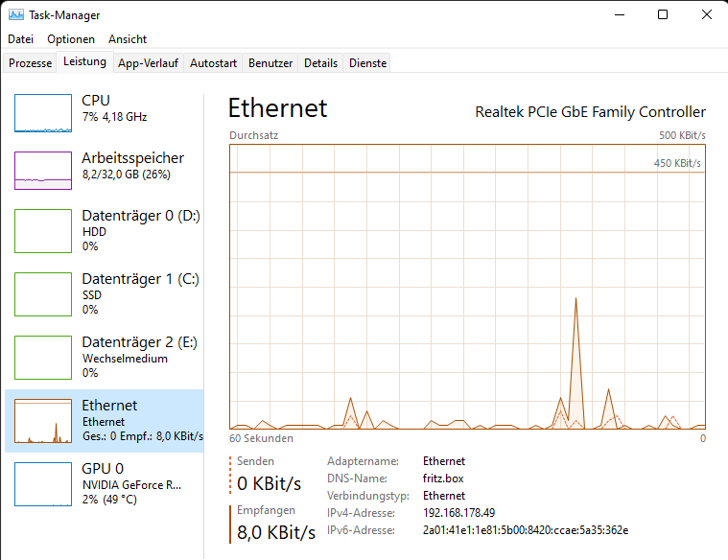
Task: Go to the Autostart tab
Action: [x=213, y=63]
